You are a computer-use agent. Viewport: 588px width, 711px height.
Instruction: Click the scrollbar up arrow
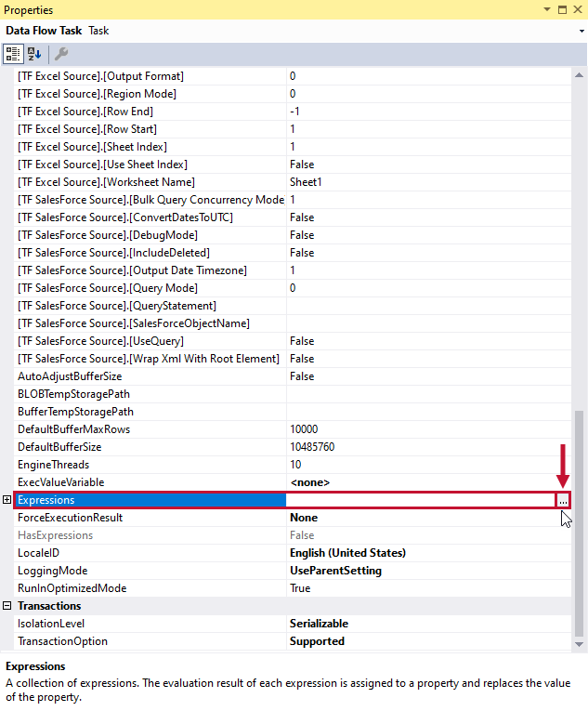coord(579,75)
